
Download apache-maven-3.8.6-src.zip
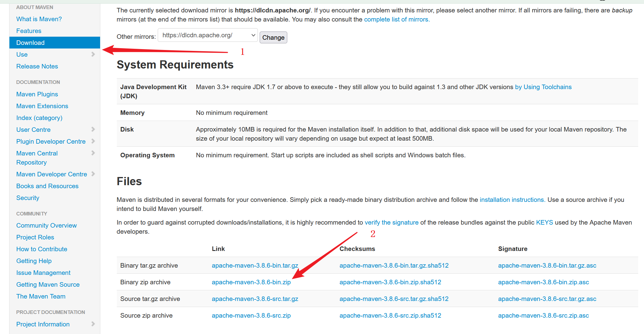click(251, 316)
